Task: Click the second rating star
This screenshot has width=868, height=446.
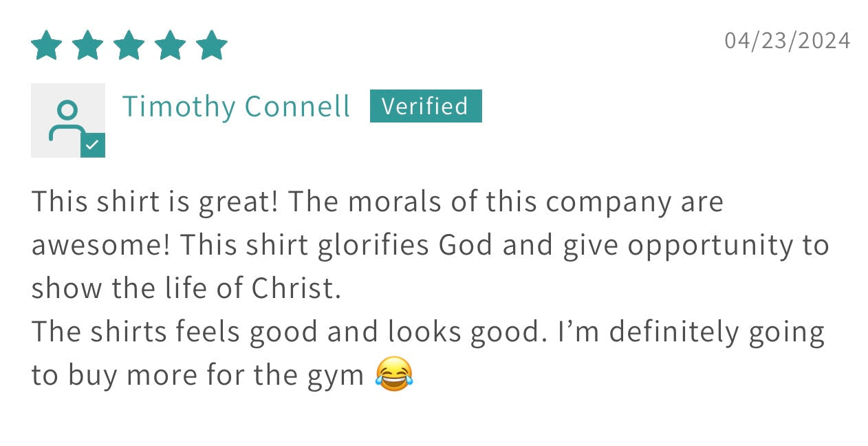Action: click(x=88, y=45)
